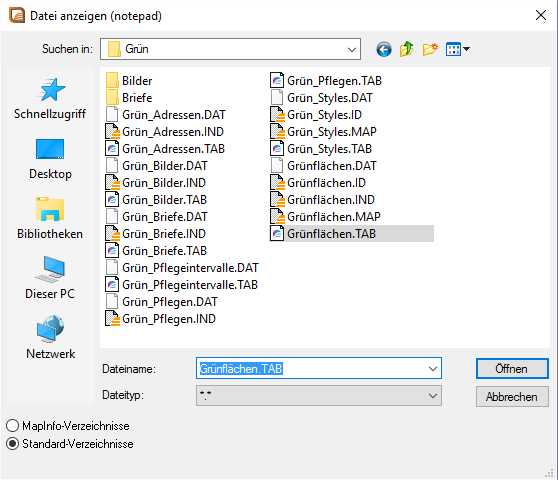558x480 pixels.
Task: Click the Grün_Bilder.IND file icon
Action: pos(112,183)
